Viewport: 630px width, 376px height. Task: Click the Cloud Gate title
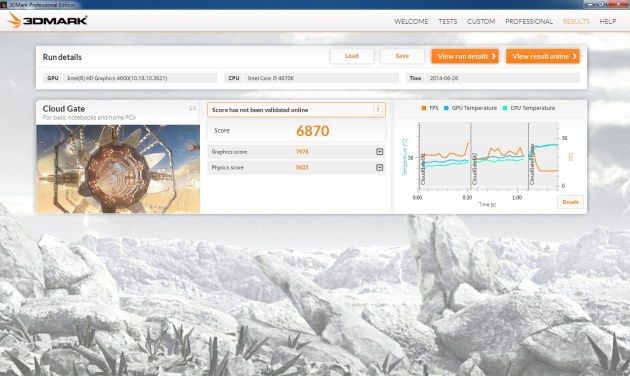63,108
